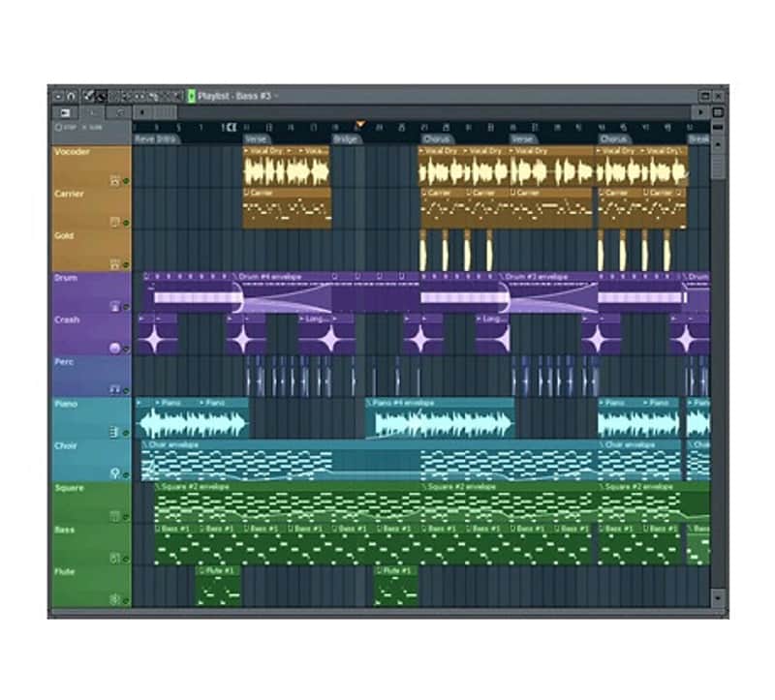Click the first clip focus button under toolbar
The image size is (775, 700).
65,113
